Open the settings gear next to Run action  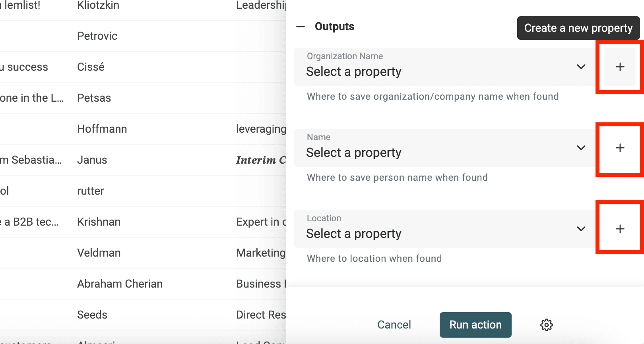pos(547,325)
